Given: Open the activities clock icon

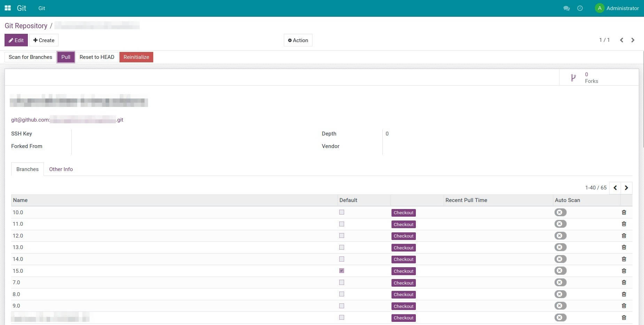Looking at the screenshot, I should point(580,8).
